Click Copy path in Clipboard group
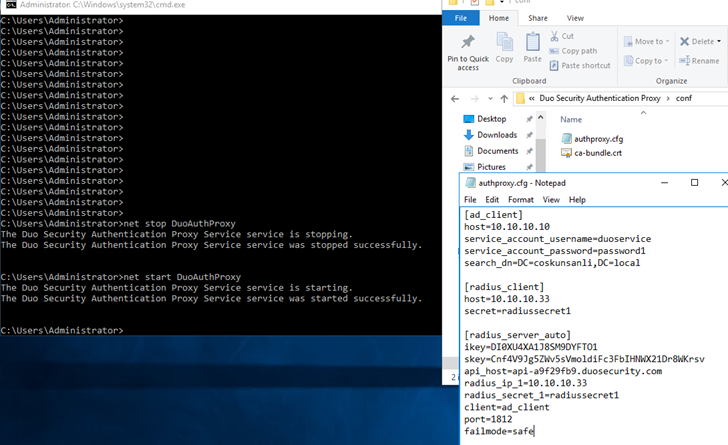This screenshot has width=728, height=445. coord(573,51)
